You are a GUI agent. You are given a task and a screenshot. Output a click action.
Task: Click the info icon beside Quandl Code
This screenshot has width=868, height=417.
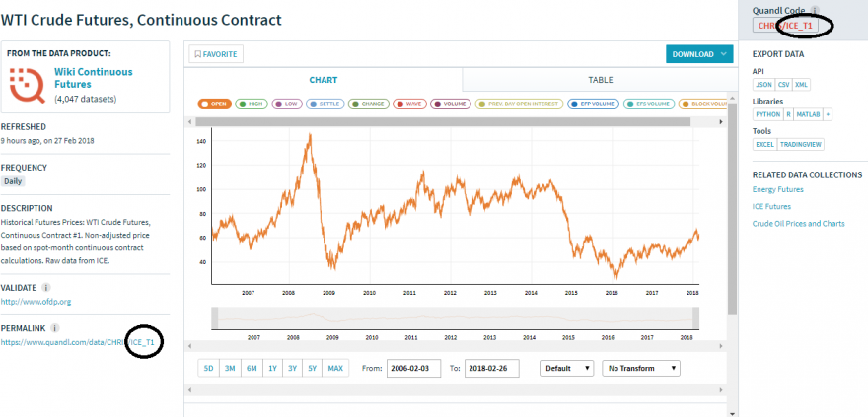pos(814,11)
